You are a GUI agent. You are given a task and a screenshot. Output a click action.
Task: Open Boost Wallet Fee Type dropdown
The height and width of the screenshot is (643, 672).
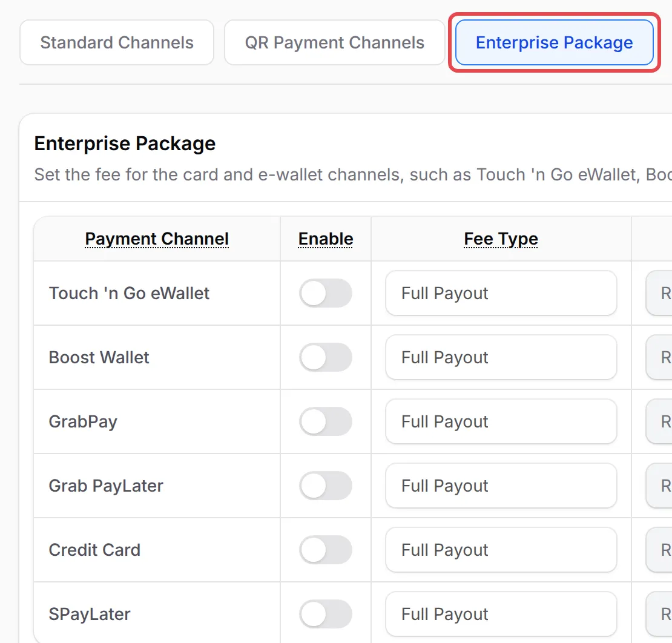click(501, 357)
